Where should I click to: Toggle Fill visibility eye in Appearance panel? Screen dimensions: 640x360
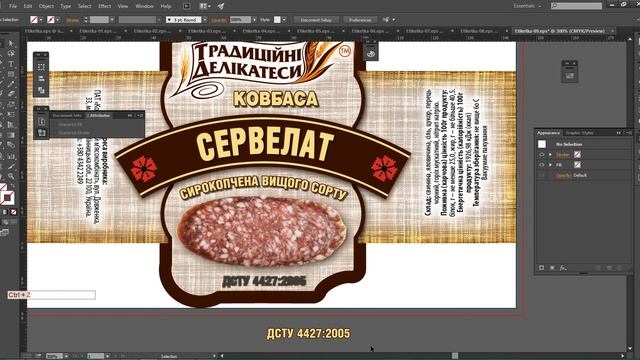[542, 165]
